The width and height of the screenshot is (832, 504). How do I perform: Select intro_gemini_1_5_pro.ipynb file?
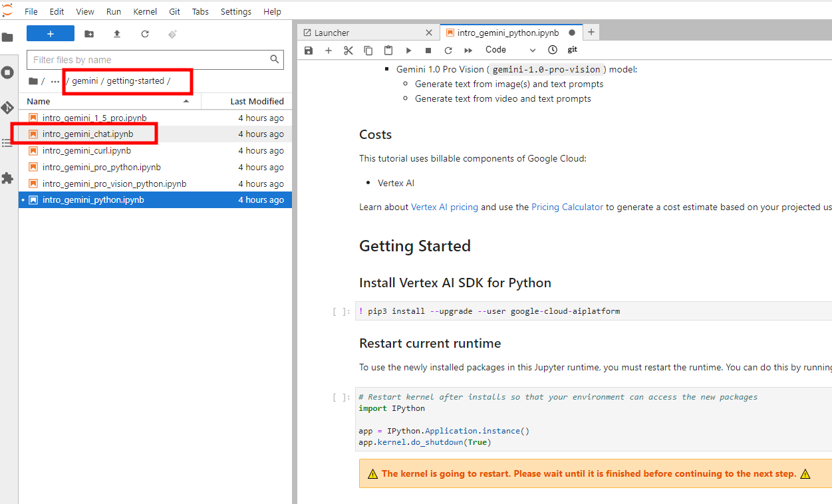[x=155, y=118]
